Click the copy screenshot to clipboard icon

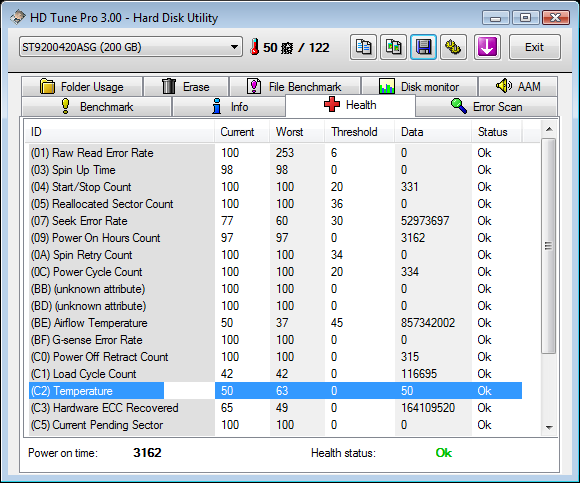[x=394, y=47]
